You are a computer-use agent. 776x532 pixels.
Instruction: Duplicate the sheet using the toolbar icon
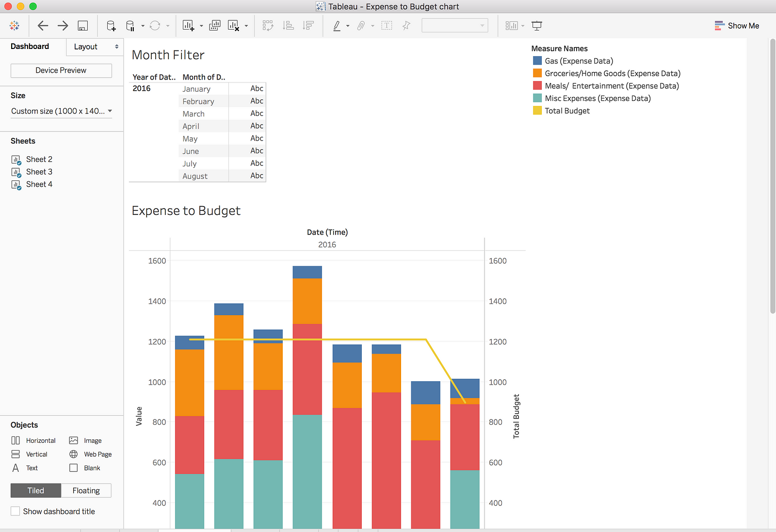tap(214, 26)
